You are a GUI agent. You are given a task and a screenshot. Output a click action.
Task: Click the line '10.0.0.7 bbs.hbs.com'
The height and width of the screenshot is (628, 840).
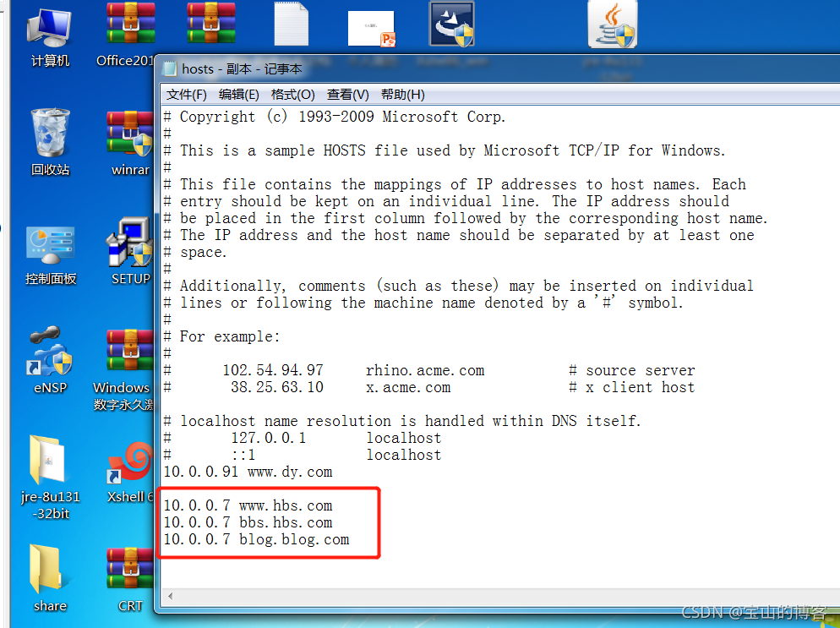248,522
